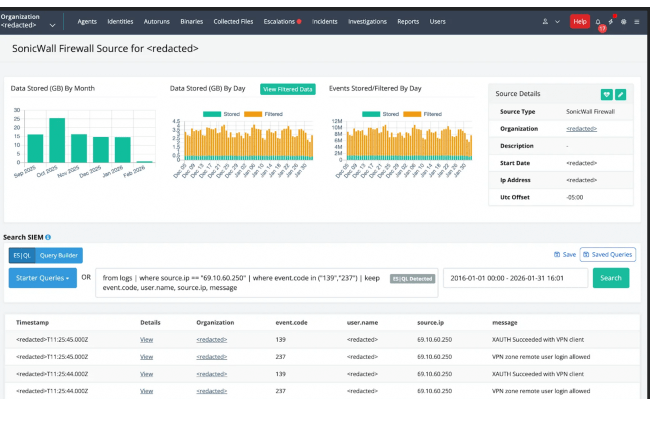Switch query mode to ES|QL
Viewport: 650px width, 433px height.
pyautogui.click(x=21, y=255)
